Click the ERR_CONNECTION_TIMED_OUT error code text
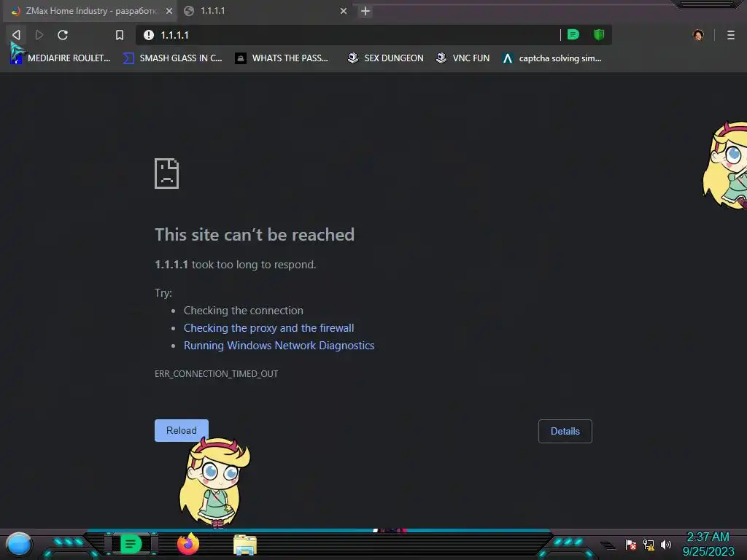 pyautogui.click(x=216, y=374)
